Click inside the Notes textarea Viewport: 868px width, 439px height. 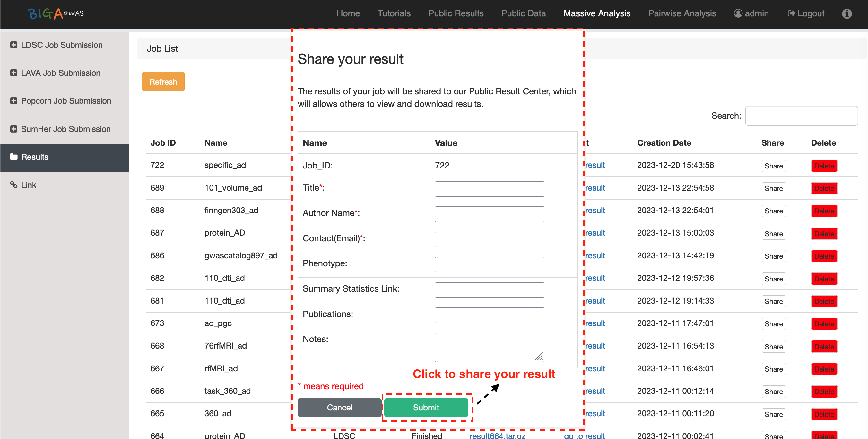489,347
